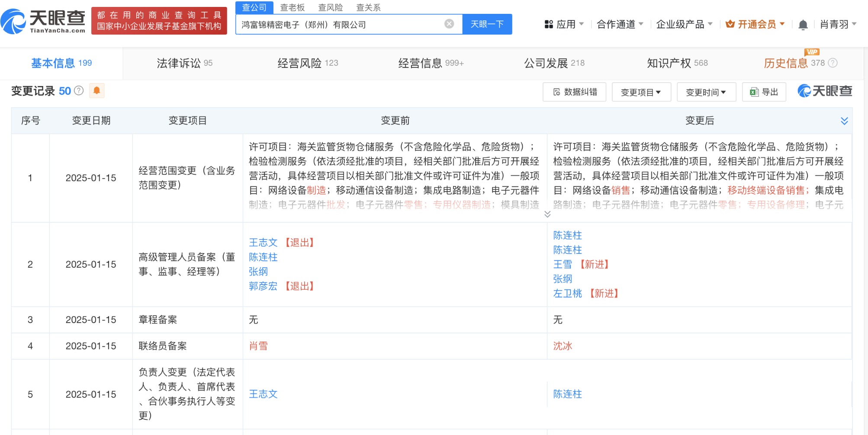Open the 变更时间 filter dropdown

tap(706, 92)
